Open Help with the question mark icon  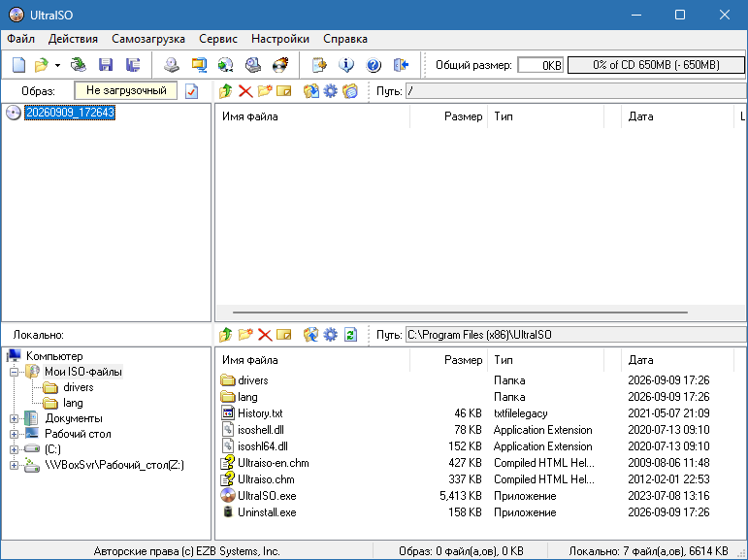pos(374,64)
